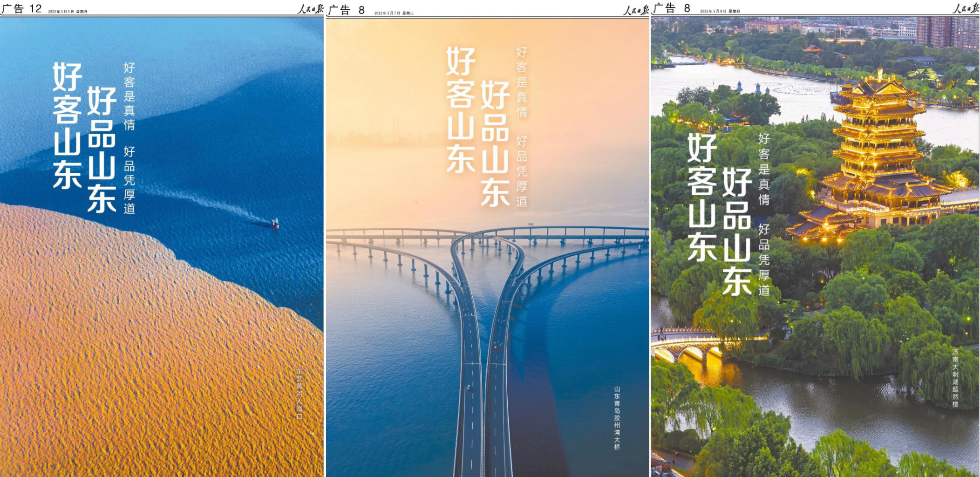The height and width of the screenshot is (477, 980).
Task: Click the 东营黄河入海口 photo caption
Action: [x=299, y=394]
